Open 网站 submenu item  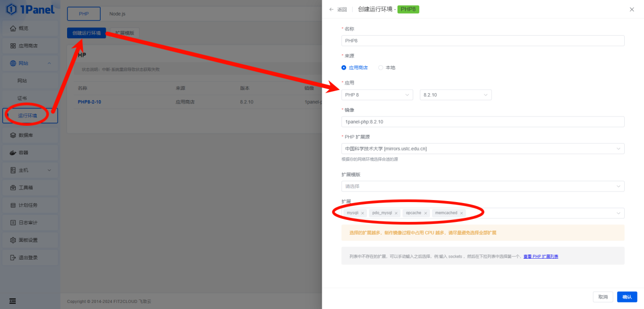click(30, 80)
